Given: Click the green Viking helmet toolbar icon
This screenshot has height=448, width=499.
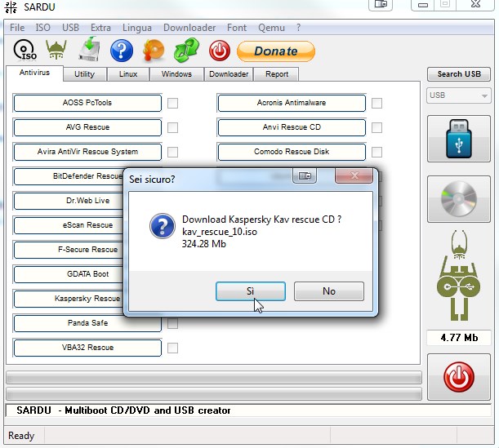Looking at the screenshot, I should [x=56, y=50].
